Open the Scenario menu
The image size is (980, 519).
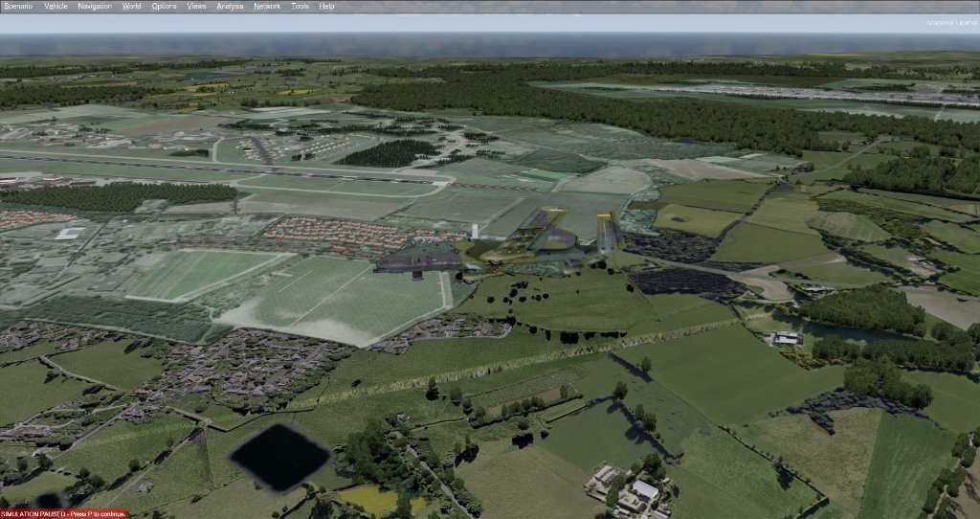click(17, 6)
